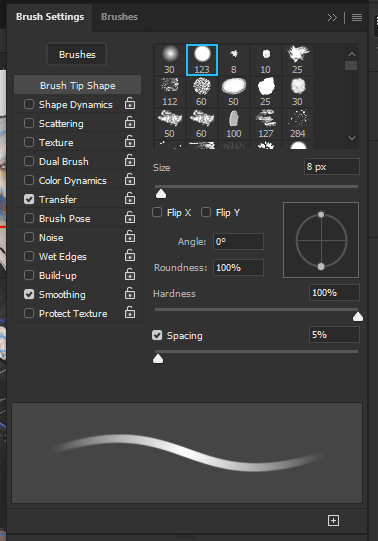Click the Angle input field
378x541 pixels.
point(238,241)
